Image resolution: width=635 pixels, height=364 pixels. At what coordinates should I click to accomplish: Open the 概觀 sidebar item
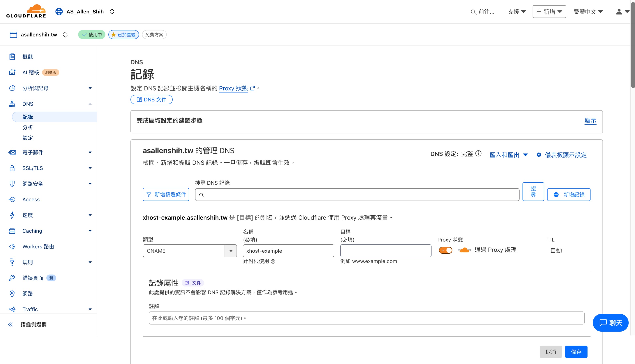tap(27, 57)
